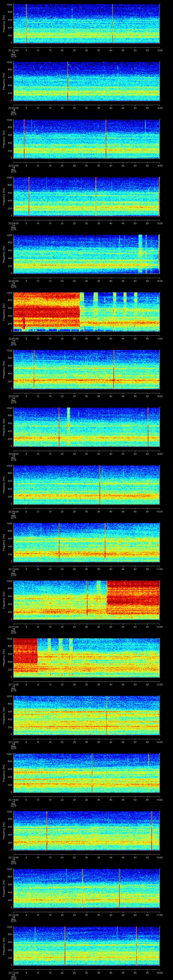Select the 22:14:00 start time label

(x=13, y=799)
